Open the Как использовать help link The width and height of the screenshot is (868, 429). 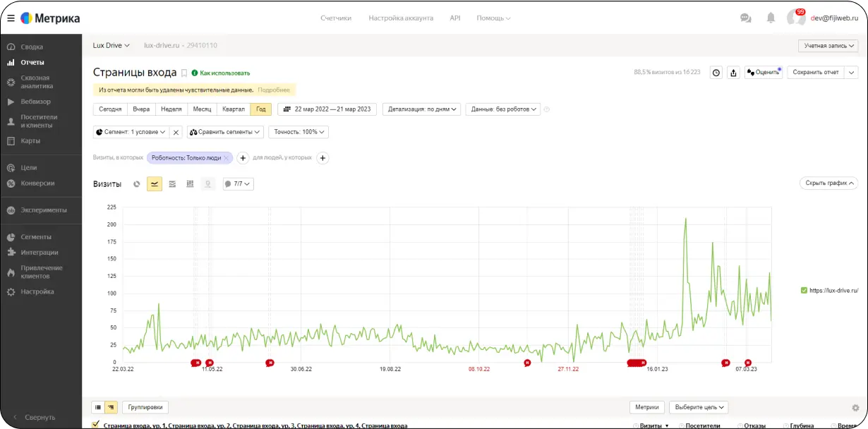[x=220, y=73]
